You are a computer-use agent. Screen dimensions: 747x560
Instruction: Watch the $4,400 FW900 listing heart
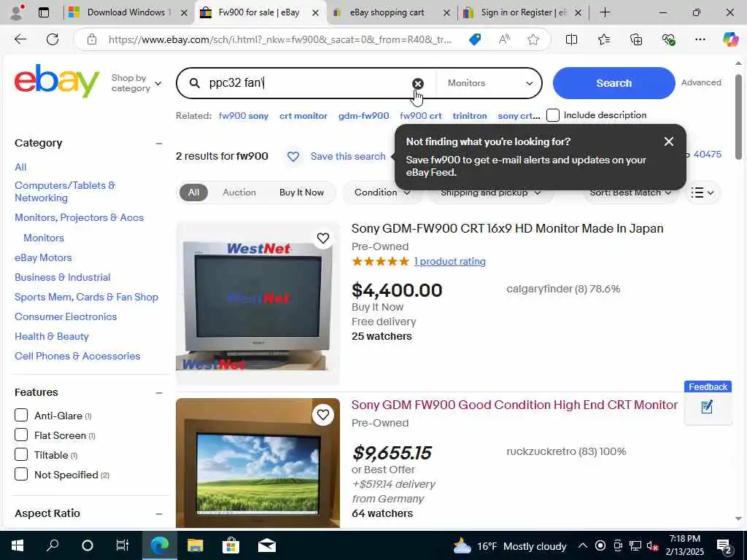323,238
